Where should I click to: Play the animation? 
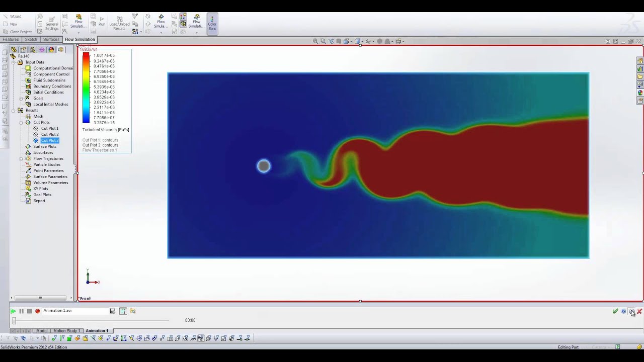click(x=13, y=311)
